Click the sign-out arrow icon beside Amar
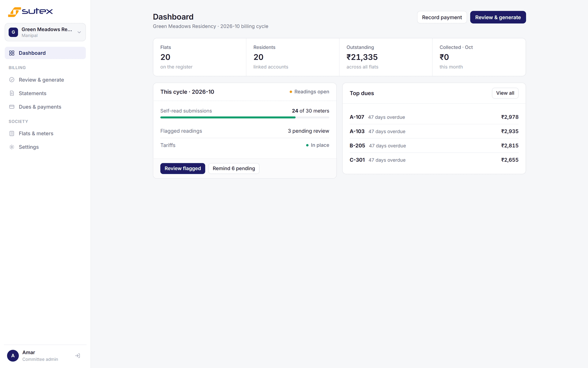 tap(77, 356)
